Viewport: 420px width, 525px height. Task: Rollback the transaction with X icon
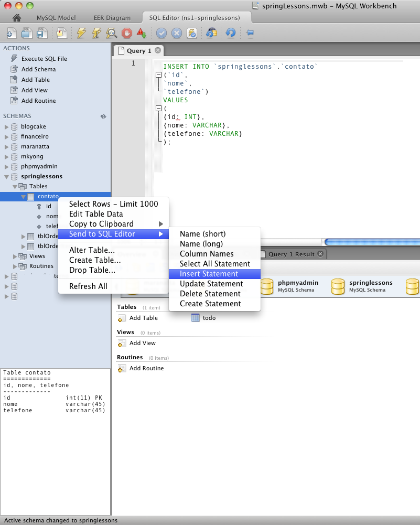pos(177,33)
